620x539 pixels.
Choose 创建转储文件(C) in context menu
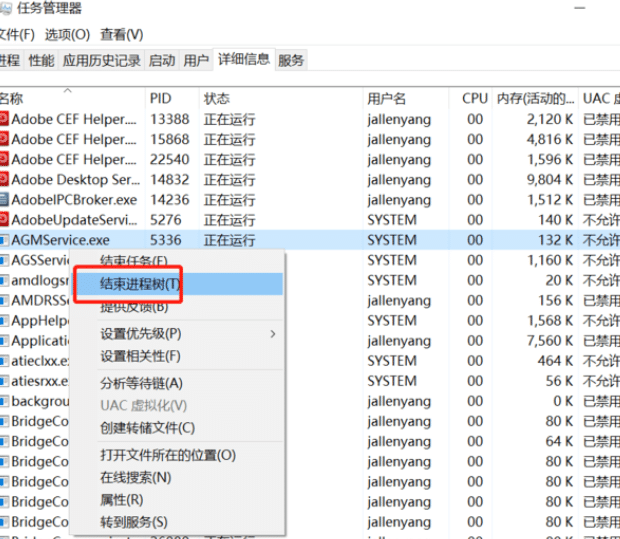click(x=178, y=428)
